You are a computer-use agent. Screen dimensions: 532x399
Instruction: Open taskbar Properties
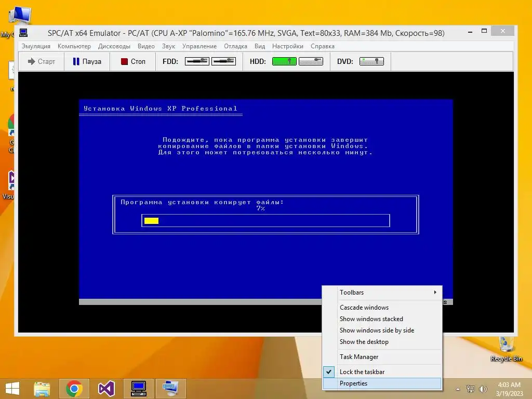382,383
